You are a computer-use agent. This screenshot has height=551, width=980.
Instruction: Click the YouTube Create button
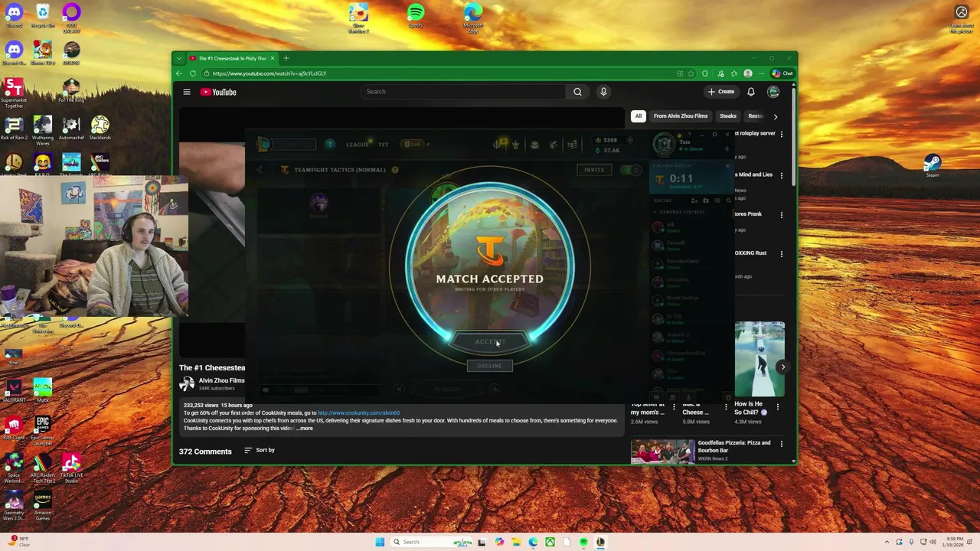[721, 92]
